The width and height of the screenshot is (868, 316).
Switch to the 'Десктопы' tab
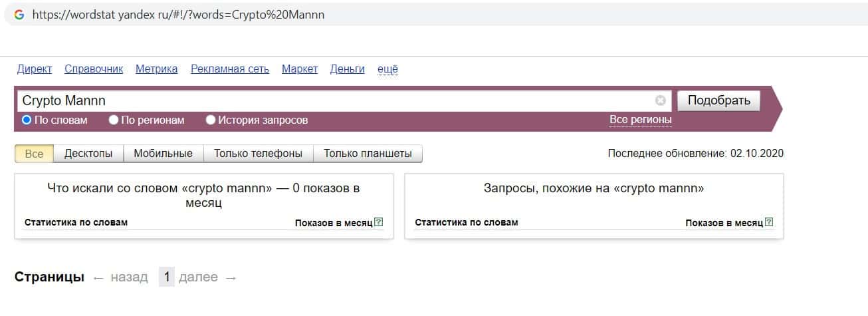[88, 154]
